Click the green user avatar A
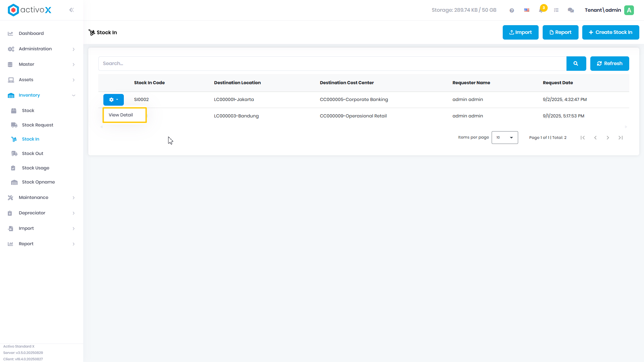644x362 pixels. click(629, 10)
